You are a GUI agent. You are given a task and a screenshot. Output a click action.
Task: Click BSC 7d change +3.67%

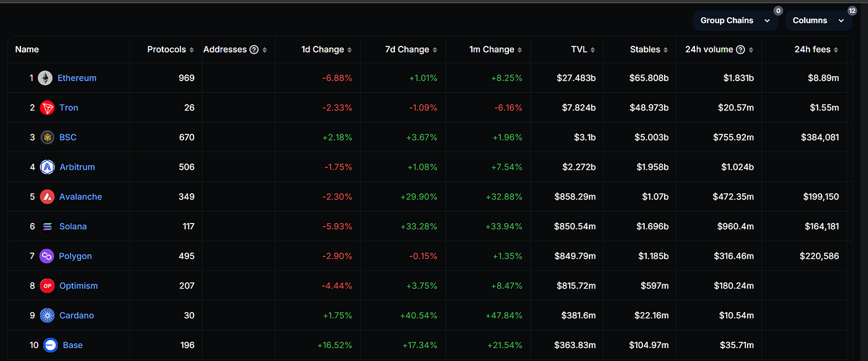click(x=422, y=137)
